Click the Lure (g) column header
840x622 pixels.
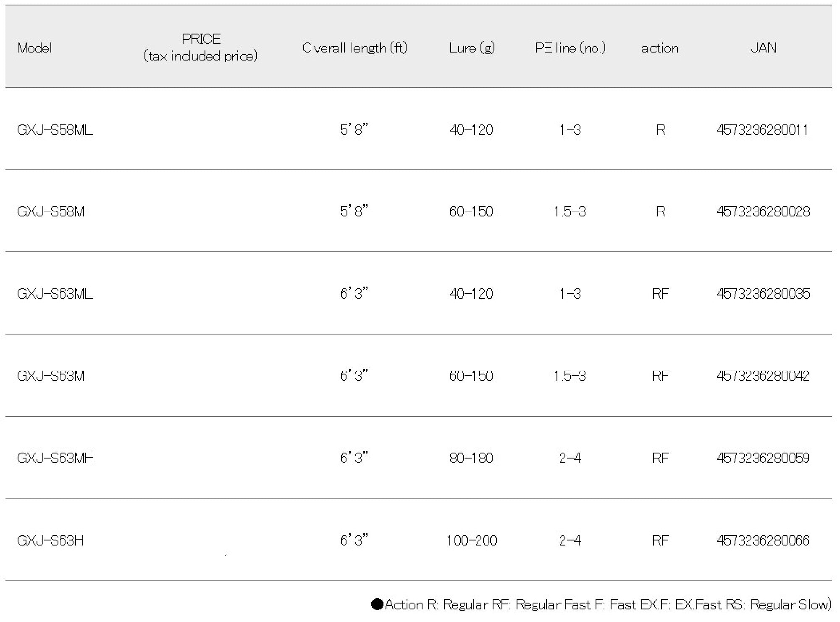pos(472,48)
